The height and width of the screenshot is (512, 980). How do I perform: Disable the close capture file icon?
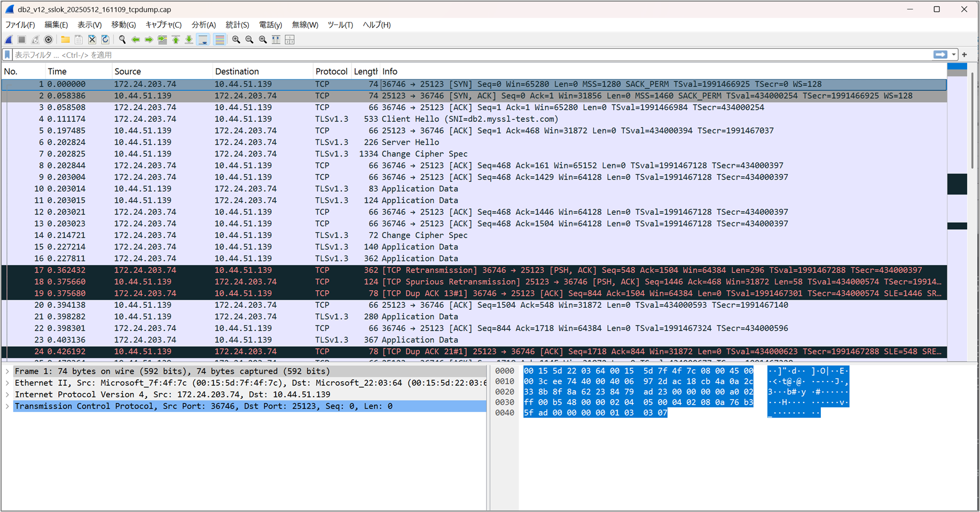pos(92,39)
